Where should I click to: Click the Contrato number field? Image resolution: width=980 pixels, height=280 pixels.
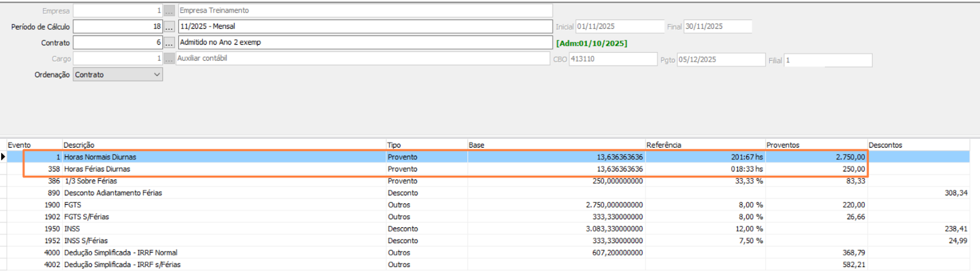coord(118,43)
